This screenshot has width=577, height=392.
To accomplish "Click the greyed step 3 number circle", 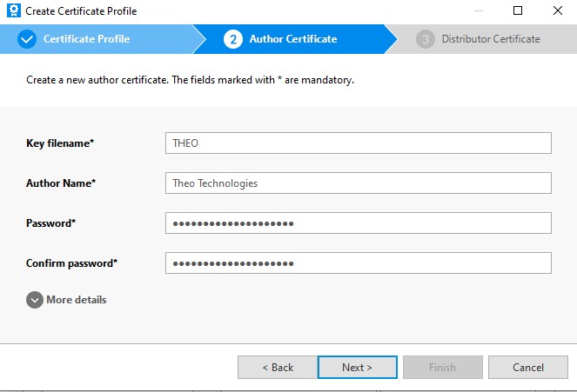I will pos(425,39).
